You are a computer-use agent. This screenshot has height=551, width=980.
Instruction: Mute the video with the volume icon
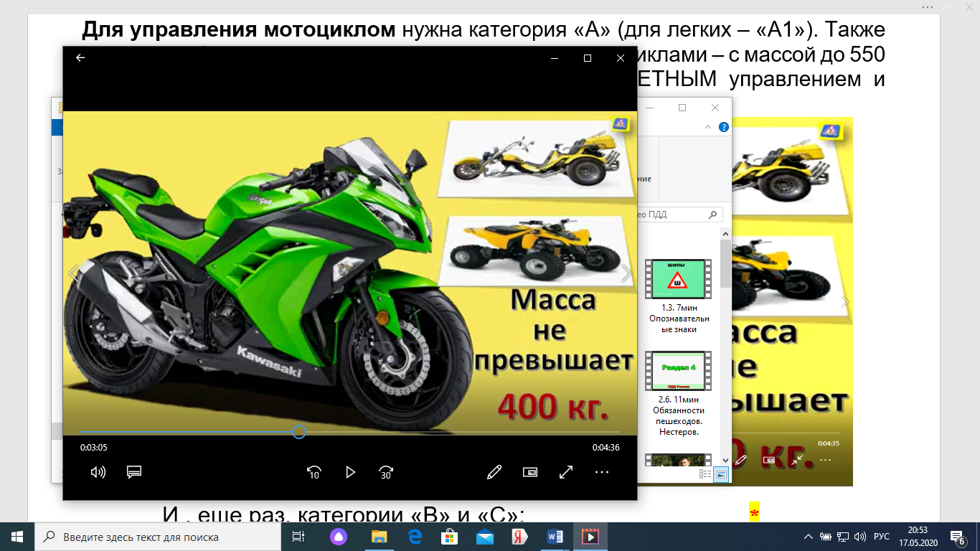pos(98,472)
